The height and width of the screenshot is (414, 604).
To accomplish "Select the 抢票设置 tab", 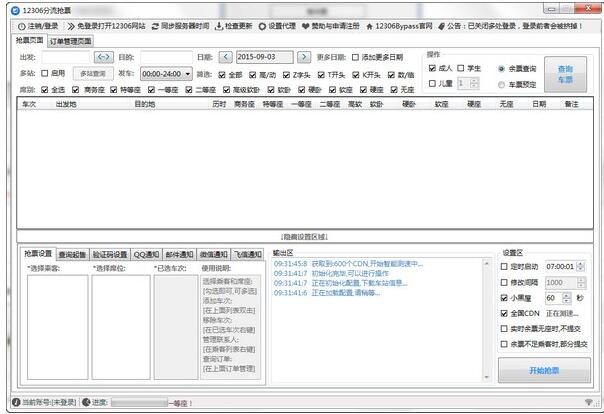I will (38, 253).
